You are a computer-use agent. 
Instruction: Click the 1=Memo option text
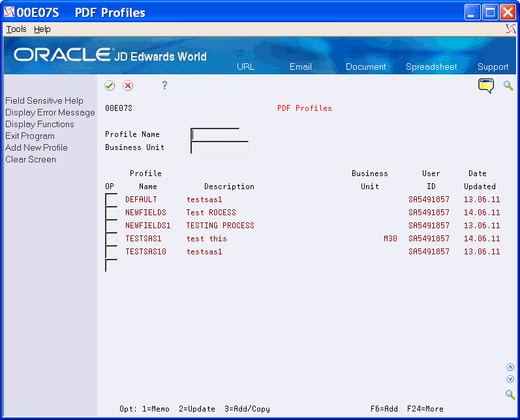point(156,409)
